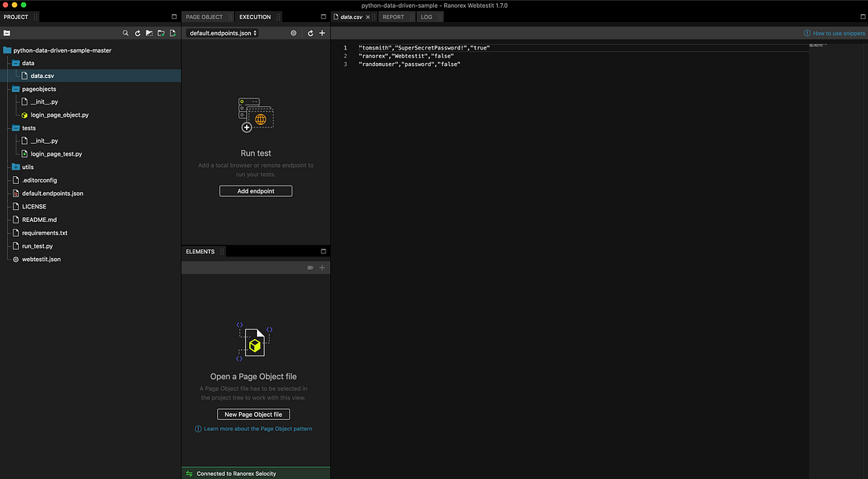Open the default.endpoints.json dropdown

[x=223, y=33]
